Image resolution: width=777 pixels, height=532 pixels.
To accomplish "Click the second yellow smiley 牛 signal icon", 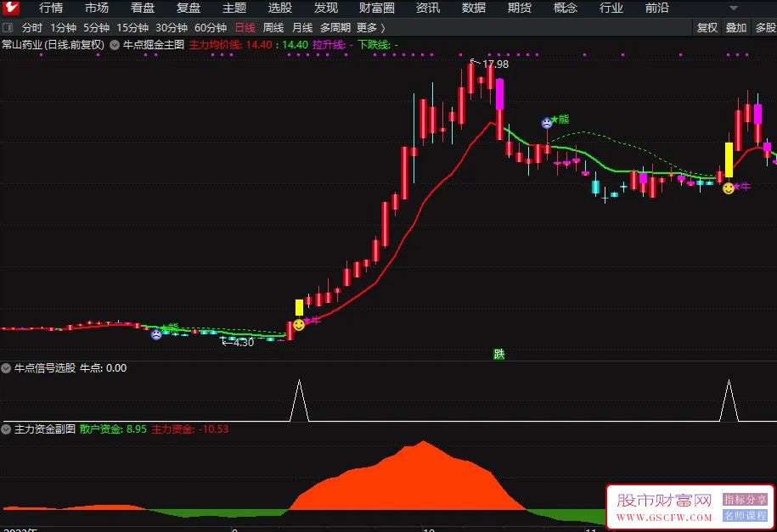I will [x=728, y=188].
